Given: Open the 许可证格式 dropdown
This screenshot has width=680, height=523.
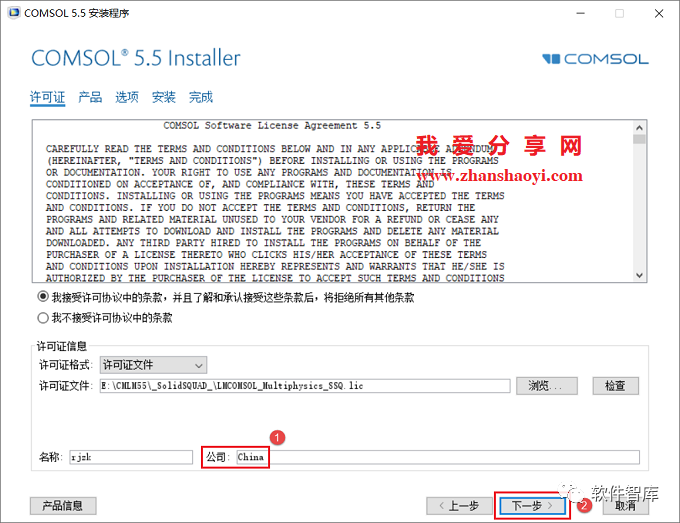Looking at the screenshot, I should point(153,365).
